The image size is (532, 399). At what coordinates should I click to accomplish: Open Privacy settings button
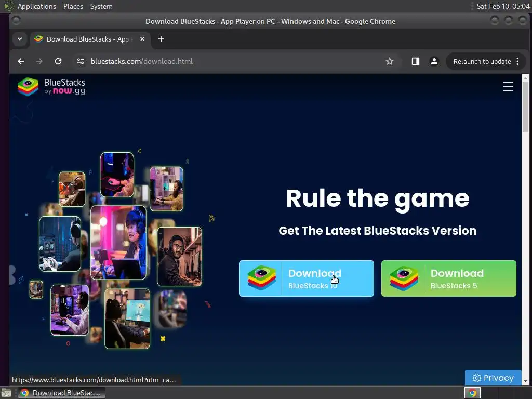(x=493, y=378)
